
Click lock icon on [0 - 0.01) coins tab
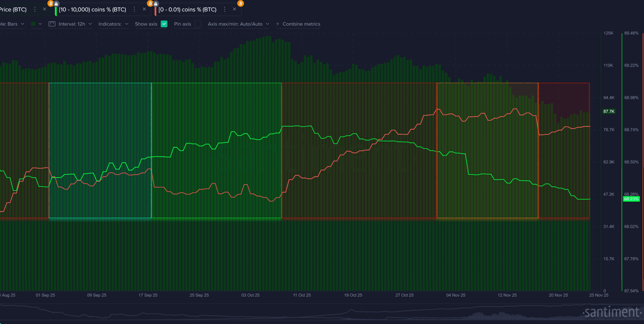pyautogui.click(x=156, y=4)
